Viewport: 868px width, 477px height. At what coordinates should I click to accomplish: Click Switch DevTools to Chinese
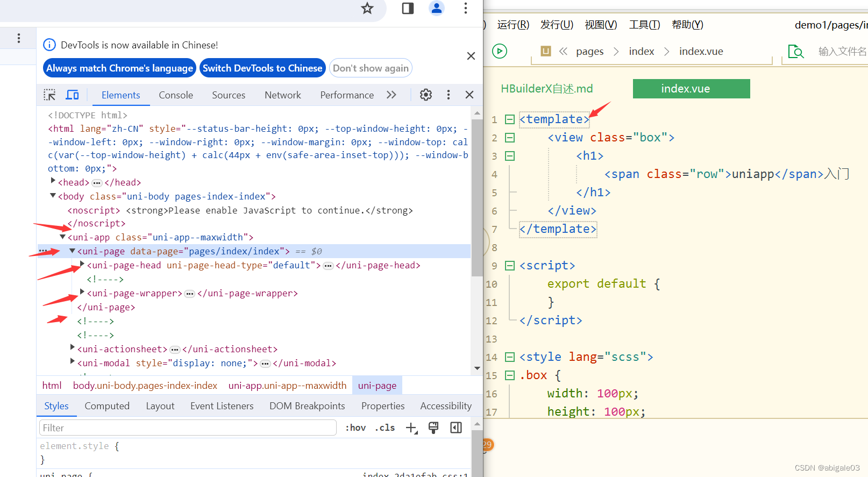click(x=262, y=68)
